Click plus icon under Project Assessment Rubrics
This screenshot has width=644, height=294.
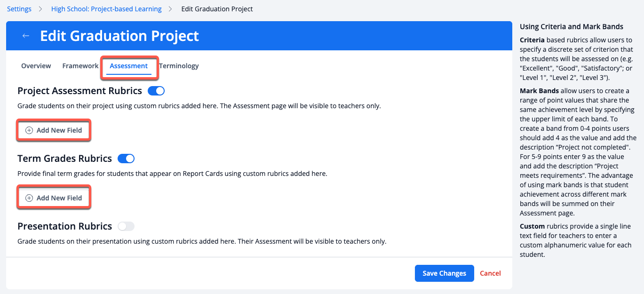[x=29, y=130]
